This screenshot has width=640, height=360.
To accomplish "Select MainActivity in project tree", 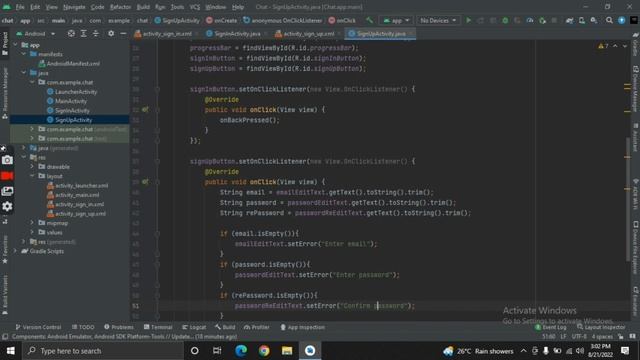I will coord(71,101).
